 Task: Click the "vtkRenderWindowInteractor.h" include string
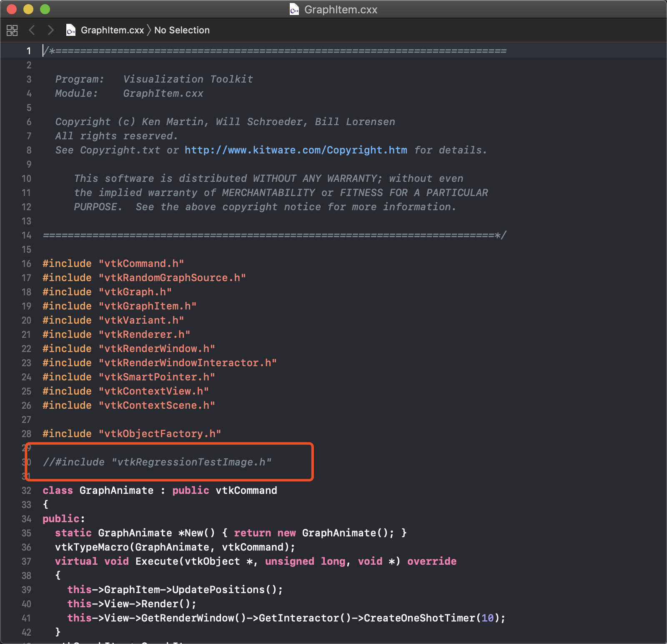188,363
